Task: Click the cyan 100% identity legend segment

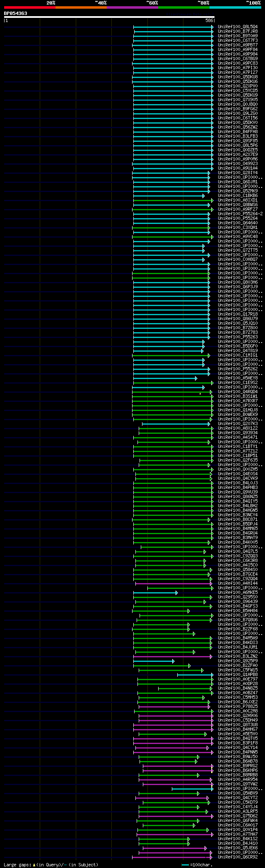Action: 235,7
